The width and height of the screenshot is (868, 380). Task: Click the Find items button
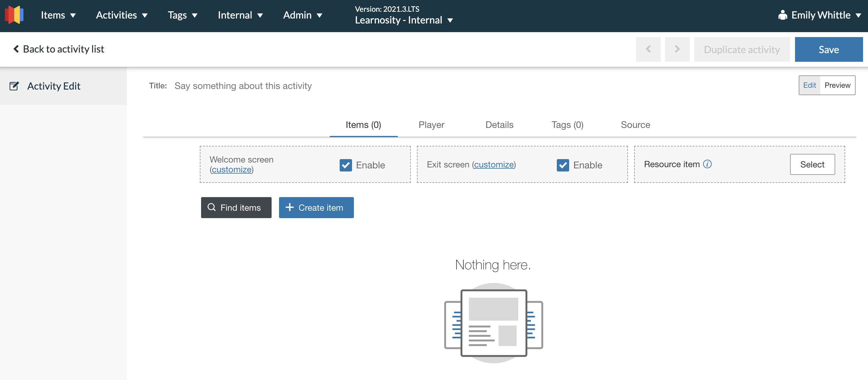click(236, 207)
